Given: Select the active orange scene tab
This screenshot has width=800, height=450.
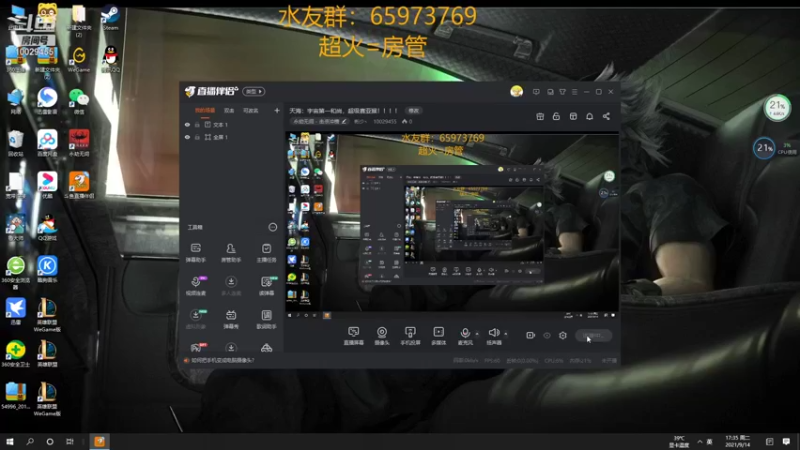Looking at the screenshot, I should (x=205, y=110).
